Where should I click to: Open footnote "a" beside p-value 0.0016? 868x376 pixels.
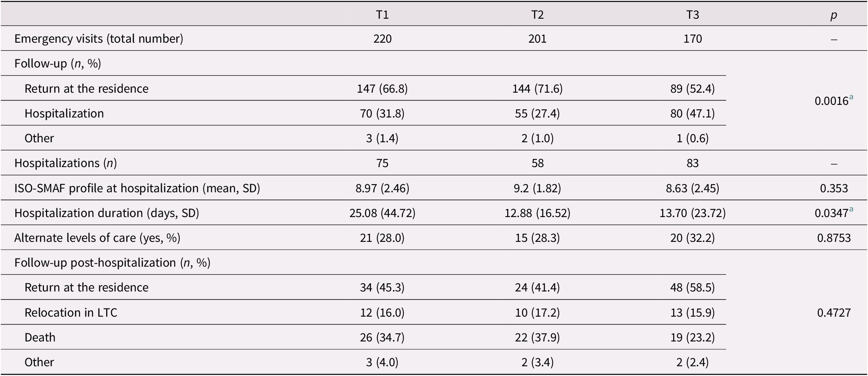pos(851,98)
